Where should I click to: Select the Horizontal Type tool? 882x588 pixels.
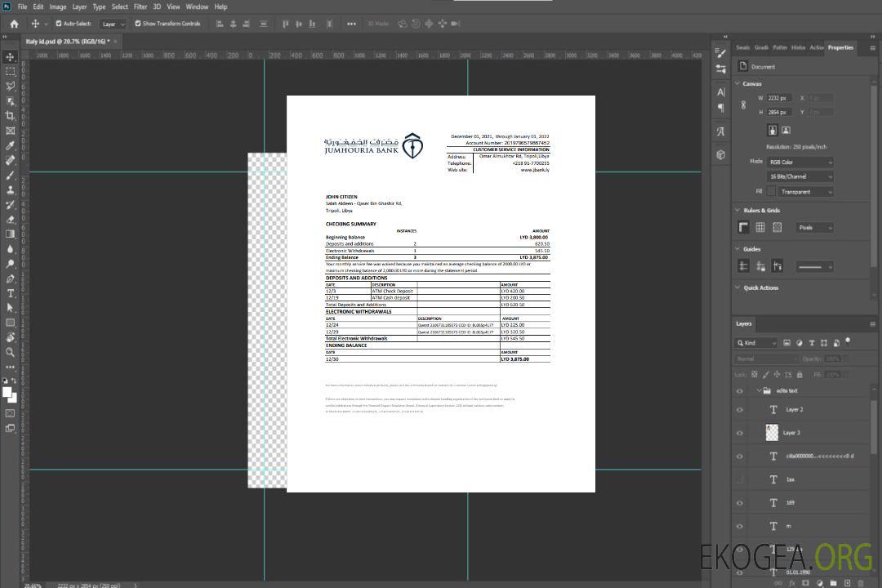[x=10, y=293]
